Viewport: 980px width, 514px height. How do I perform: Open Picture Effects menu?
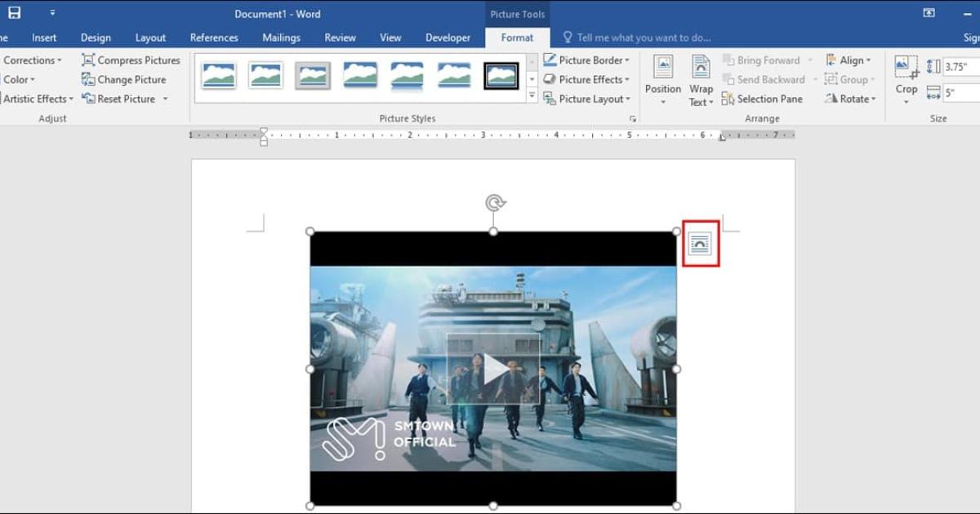coord(587,79)
